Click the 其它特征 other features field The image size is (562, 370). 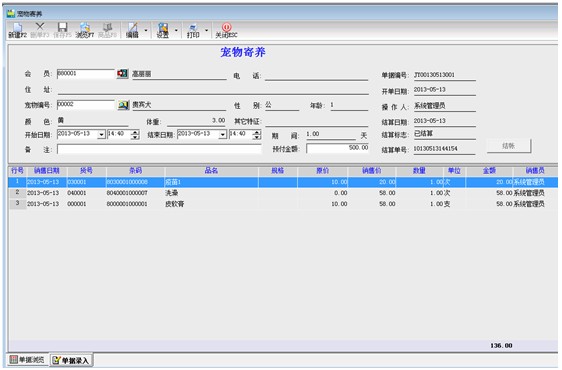pyautogui.click(x=316, y=121)
